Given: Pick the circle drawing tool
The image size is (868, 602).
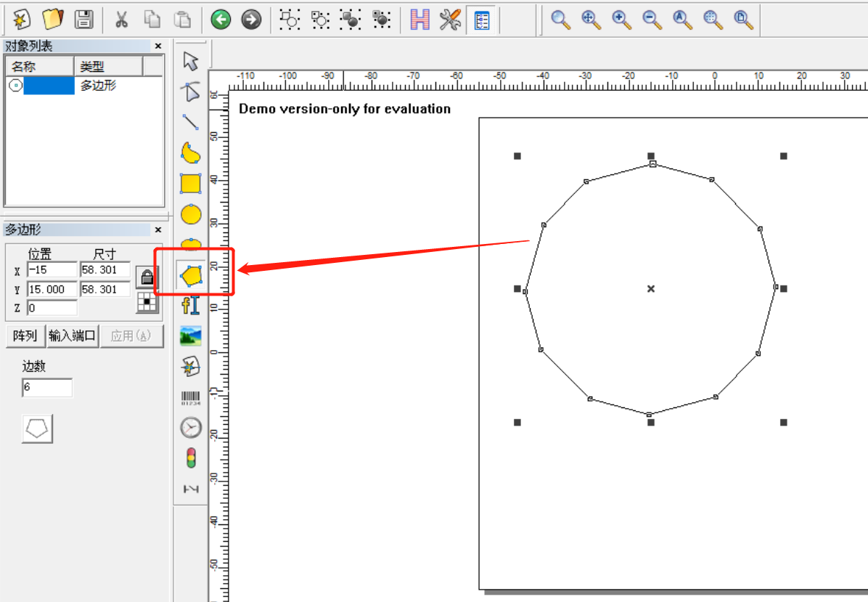Looking at the screenshot, I should 191,214.
